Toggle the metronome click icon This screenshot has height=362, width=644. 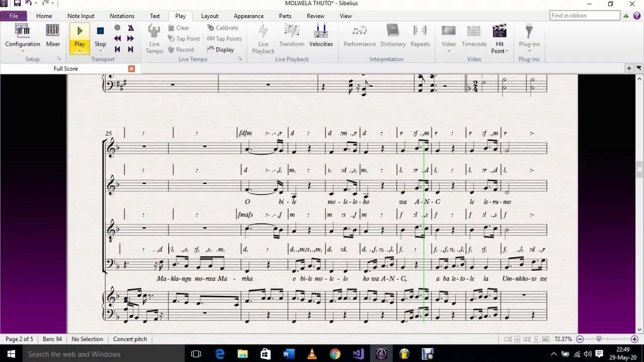click(x=131, y=28)
